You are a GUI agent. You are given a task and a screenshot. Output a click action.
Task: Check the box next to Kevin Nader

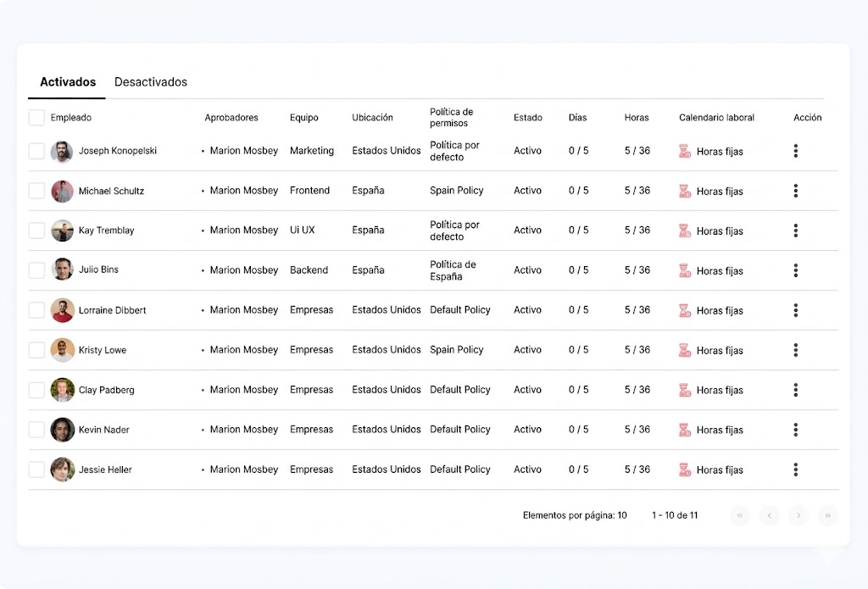pos(36,430)
